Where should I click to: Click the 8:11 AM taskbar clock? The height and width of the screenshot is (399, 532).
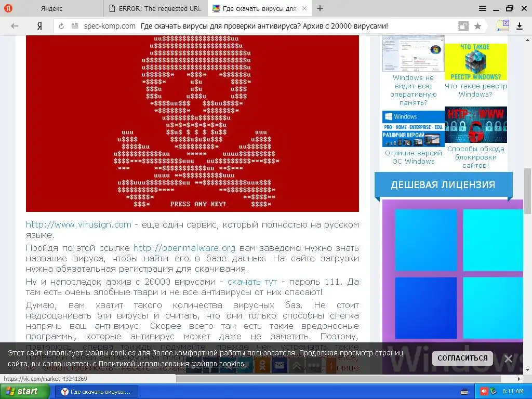[513, 392]
